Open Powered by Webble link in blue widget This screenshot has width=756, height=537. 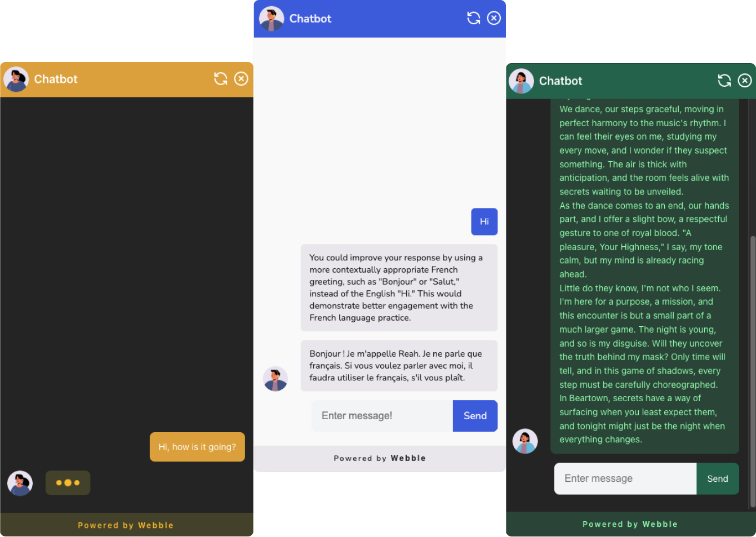point(380,458)
